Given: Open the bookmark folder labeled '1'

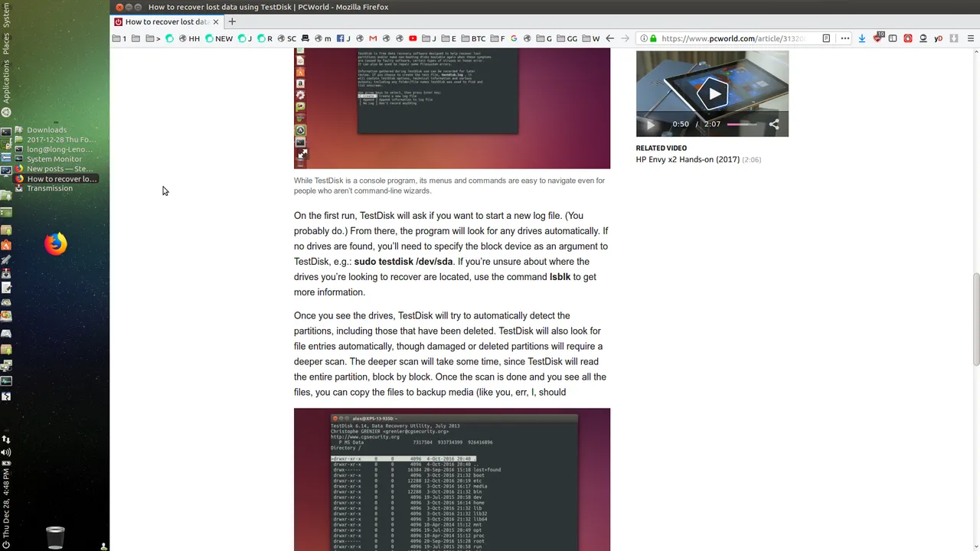Looking at the screenshot, I should [119, 38].
